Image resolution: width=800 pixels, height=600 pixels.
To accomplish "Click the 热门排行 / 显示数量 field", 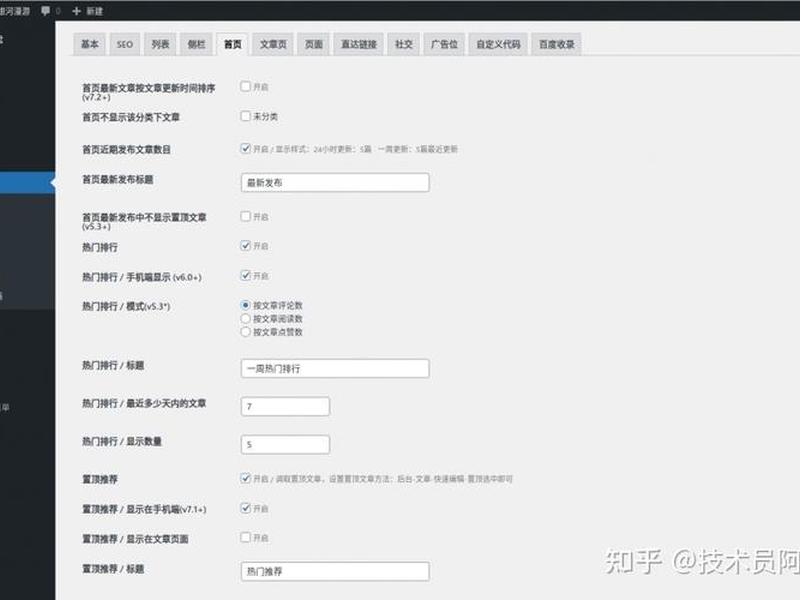I will [285, 444].
